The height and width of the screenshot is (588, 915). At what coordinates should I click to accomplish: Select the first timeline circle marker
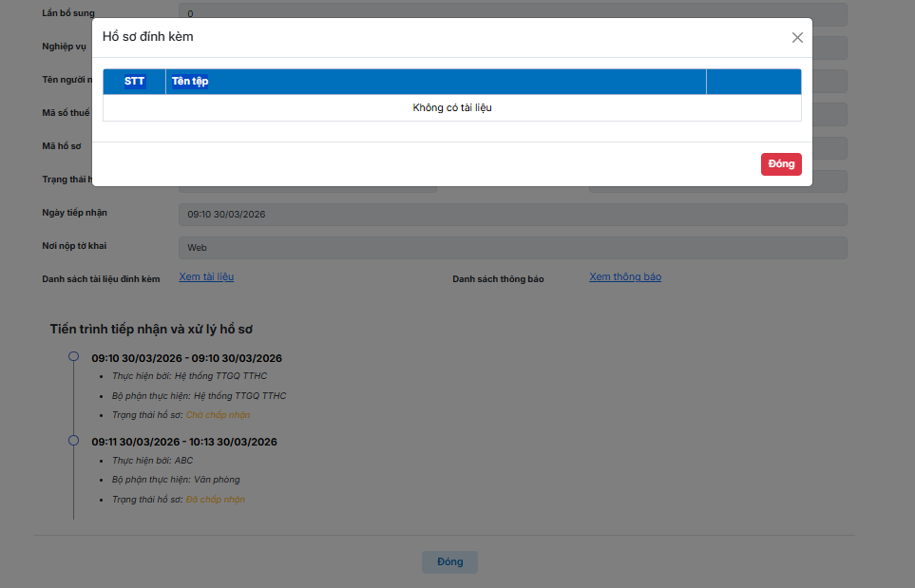tap(73, 356)
